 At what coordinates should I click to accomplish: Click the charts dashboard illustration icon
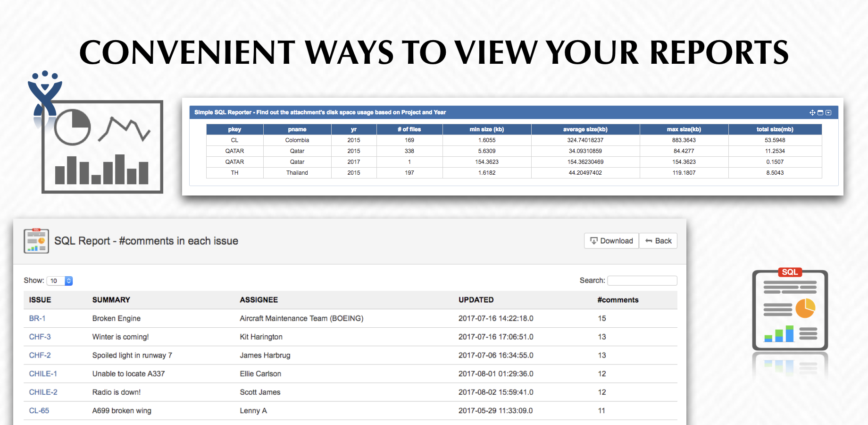pos(102,147)
